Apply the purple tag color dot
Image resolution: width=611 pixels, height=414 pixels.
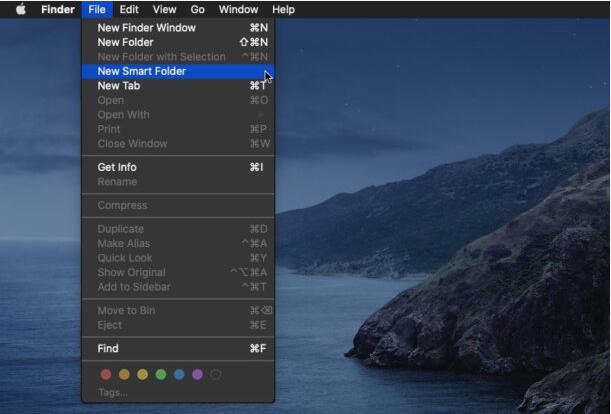click(x=197, y=374)
